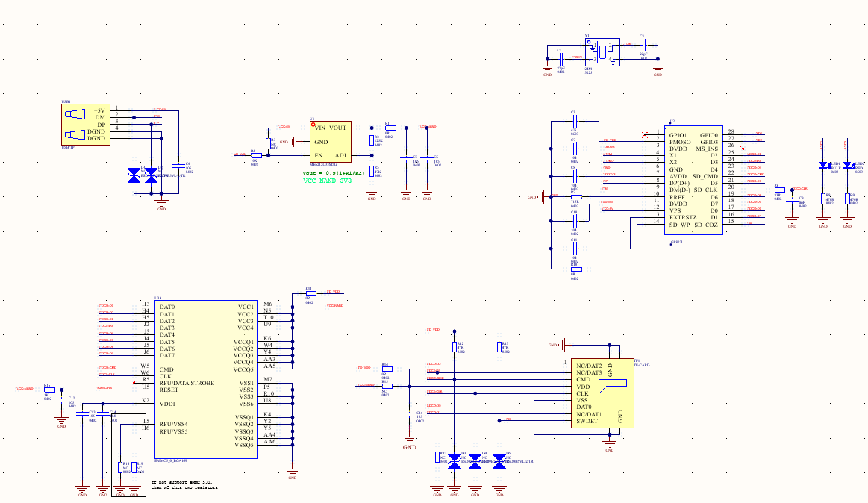
Task: Select resistor R4 10K on EN input
Action: click(256, 155)
